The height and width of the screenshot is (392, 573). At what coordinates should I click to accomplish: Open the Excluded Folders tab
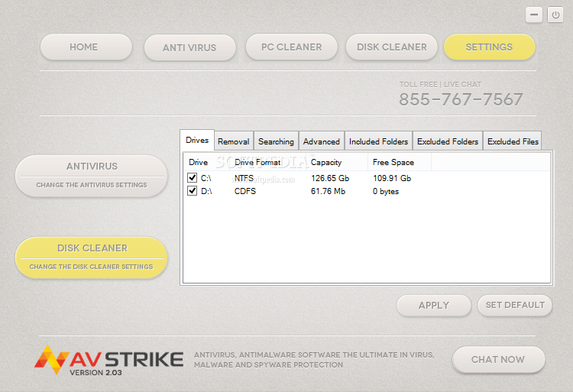click(448, 141)
